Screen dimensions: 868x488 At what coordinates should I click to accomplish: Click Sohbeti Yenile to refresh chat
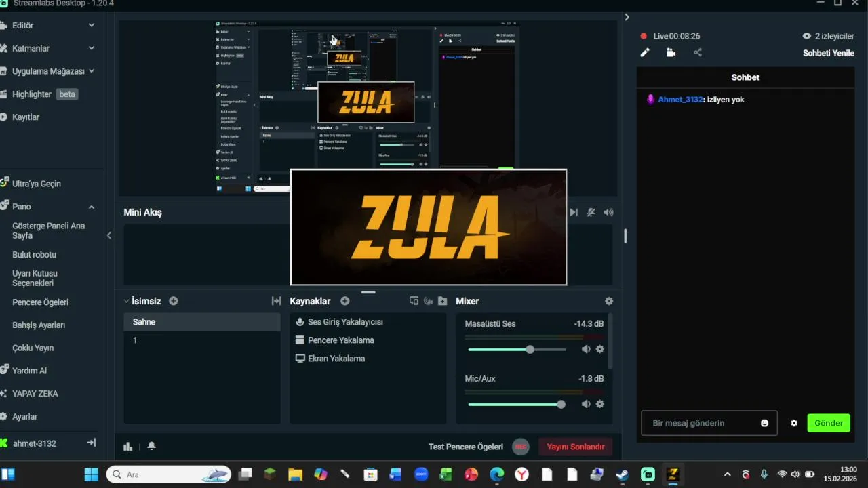pyautogui.click(x=829, y=53)
